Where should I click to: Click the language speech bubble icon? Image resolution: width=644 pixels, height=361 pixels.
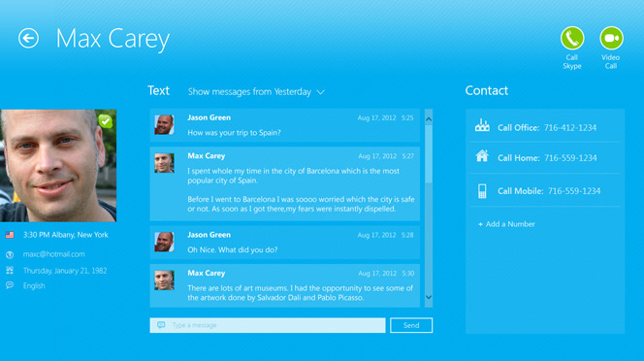pos(10,285)
